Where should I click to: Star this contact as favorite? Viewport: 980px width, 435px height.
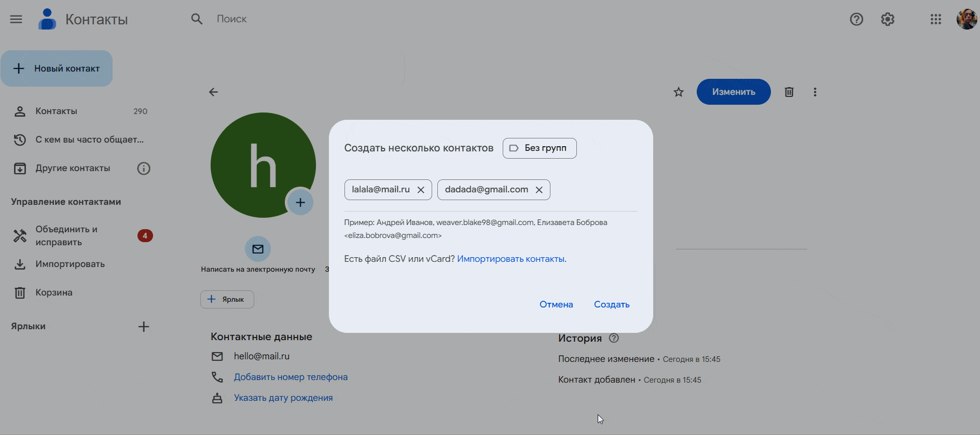pos(679,92)
